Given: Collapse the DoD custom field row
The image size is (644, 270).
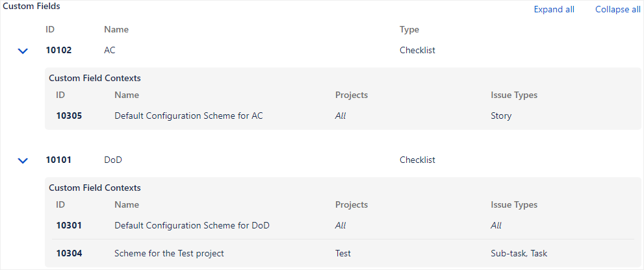Looking at the screenshot, I should [x=23, y=160].
